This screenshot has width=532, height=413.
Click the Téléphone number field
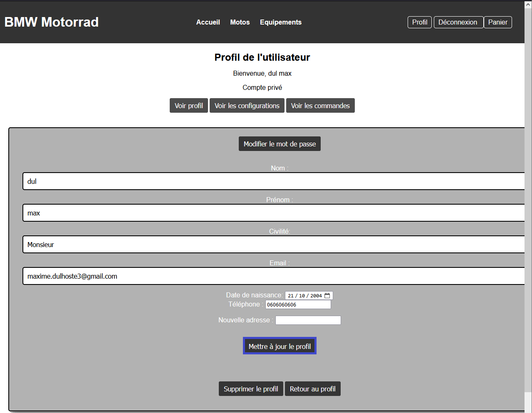(298, 305)
